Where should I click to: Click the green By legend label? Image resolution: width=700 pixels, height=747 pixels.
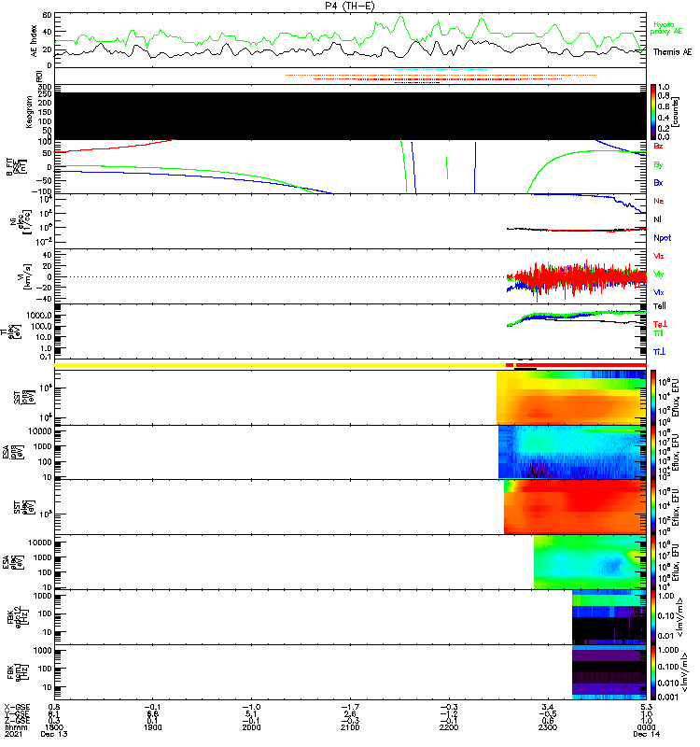(658, 165)
